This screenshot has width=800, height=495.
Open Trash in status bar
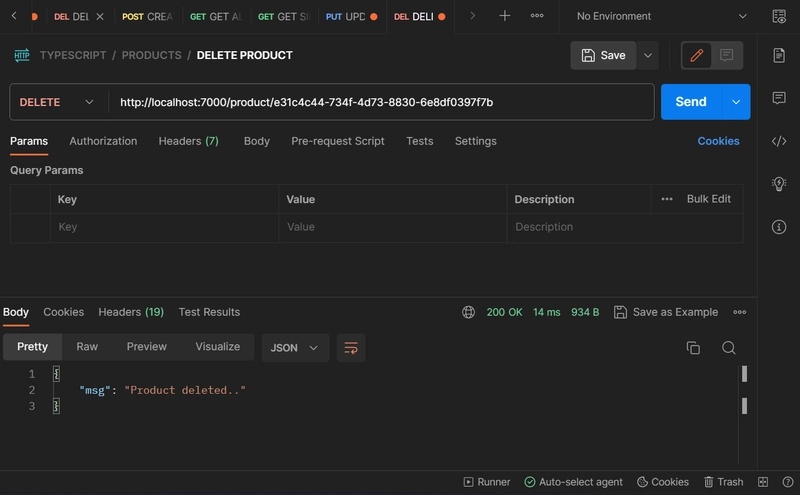[723, 482]
